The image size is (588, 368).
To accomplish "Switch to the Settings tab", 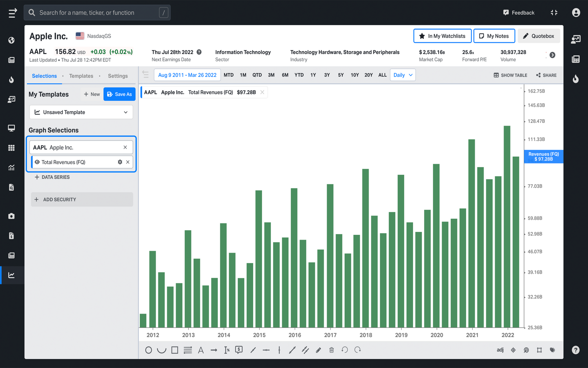I will (118, 76).
